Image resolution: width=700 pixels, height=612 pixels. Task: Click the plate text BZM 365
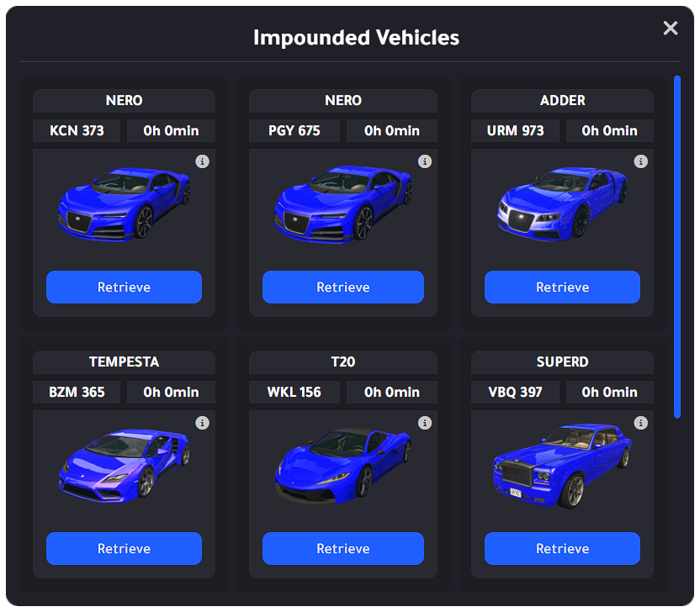[x=77, y=392]
